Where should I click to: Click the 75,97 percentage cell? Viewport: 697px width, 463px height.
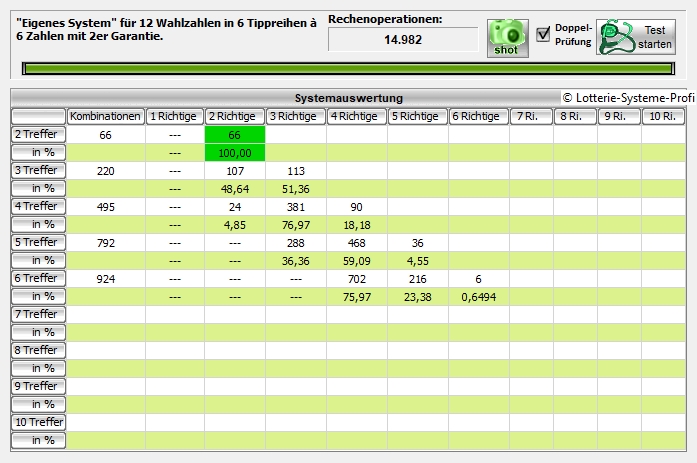357,297
